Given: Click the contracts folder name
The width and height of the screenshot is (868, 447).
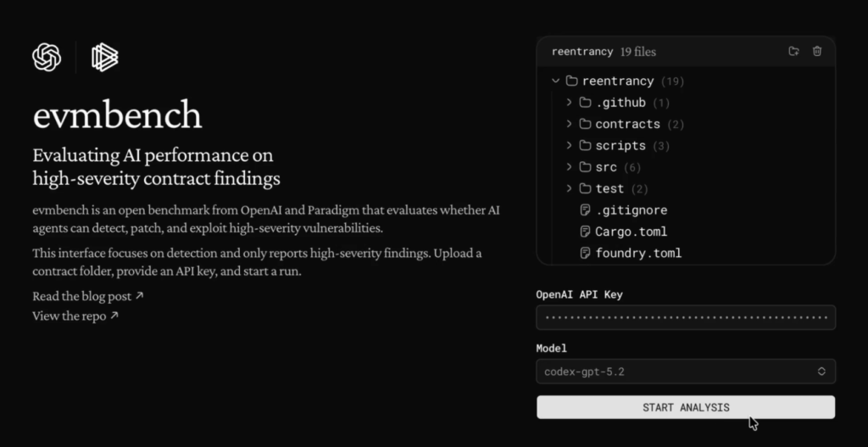Looking at the screenshot, I should click(628, 124).
